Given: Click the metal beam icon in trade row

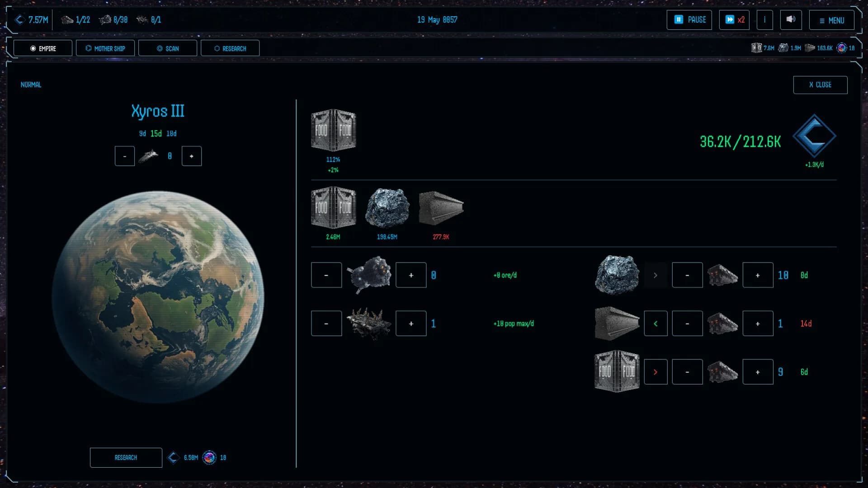Looking at the screenshot, I should (617, 324).
